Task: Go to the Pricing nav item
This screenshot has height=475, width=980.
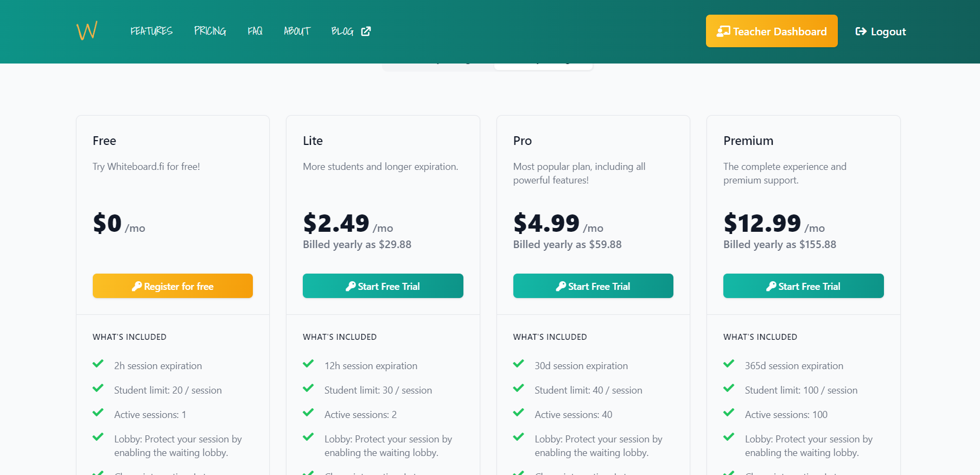Action: 210,31
